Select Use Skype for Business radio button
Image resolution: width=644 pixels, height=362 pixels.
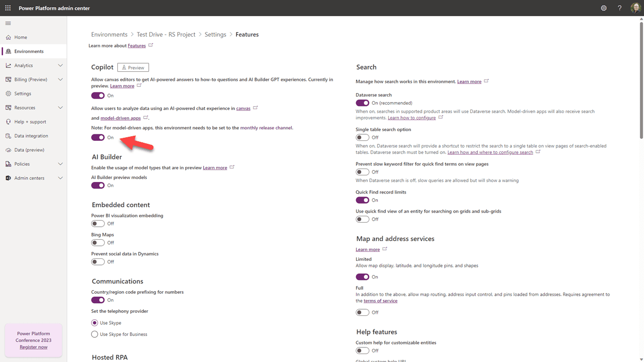coord(95,334)
